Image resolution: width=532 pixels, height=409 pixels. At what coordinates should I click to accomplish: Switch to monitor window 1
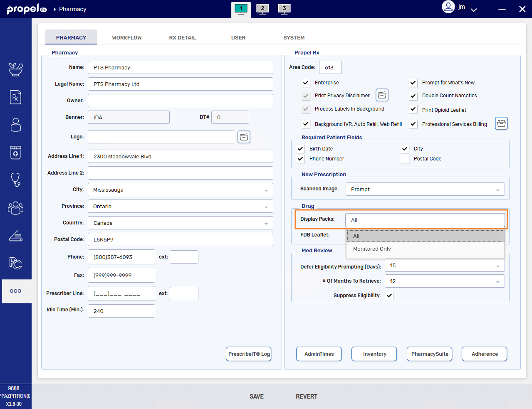tap(241, 9)
